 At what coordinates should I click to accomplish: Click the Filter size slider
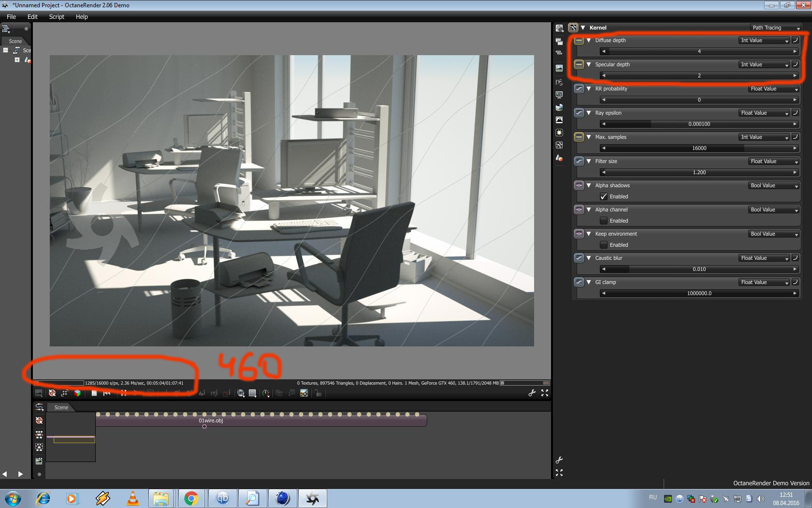tap(699, 172)
